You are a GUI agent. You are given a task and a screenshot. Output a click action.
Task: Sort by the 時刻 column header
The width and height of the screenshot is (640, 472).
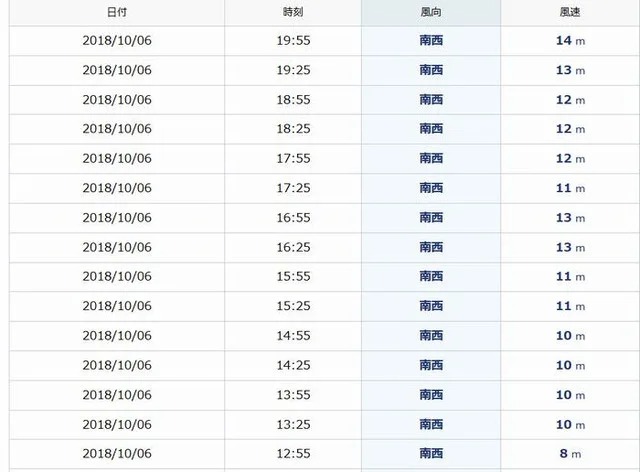293,12
